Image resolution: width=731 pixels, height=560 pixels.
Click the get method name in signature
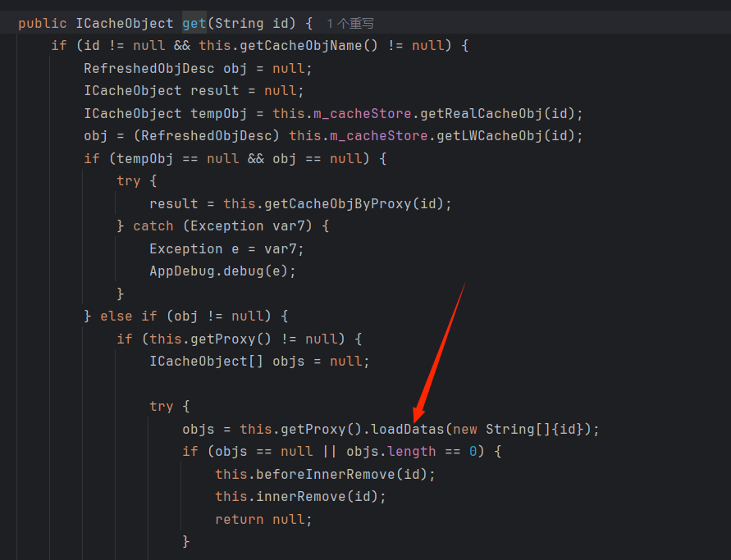pos(194,23)
